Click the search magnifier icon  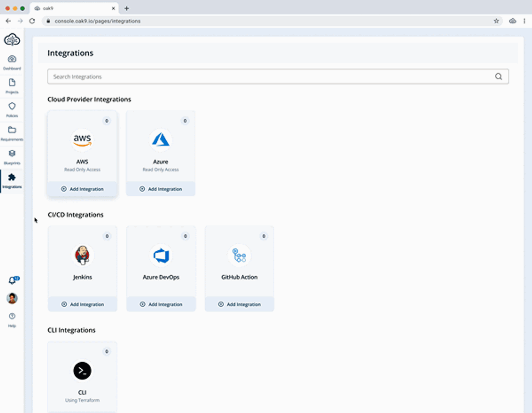[498, 76]
